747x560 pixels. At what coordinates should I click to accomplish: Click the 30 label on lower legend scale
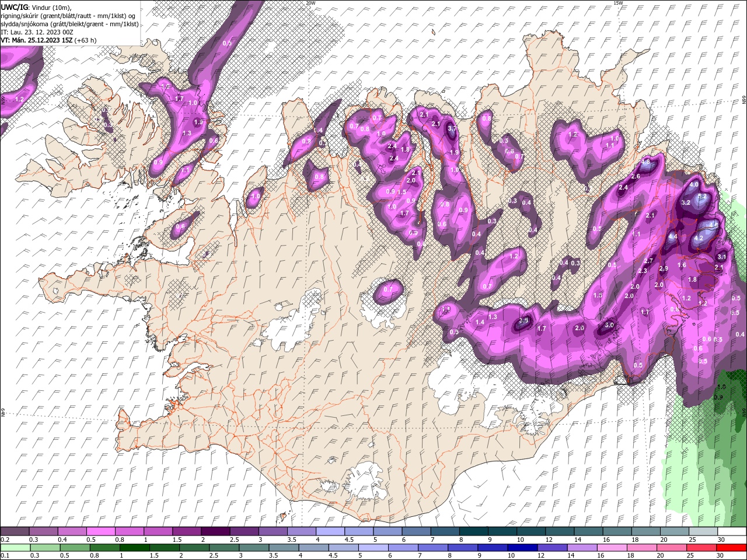point(721,555)
